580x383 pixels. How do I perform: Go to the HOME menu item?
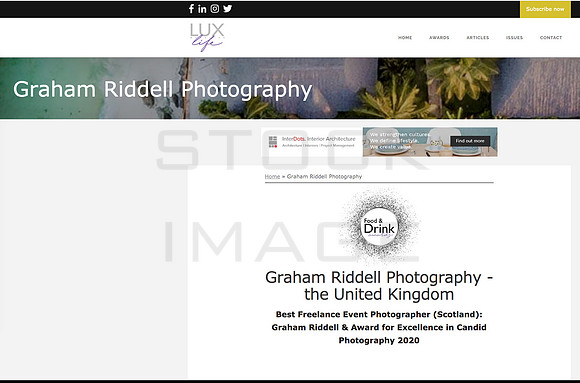(405, 38)
